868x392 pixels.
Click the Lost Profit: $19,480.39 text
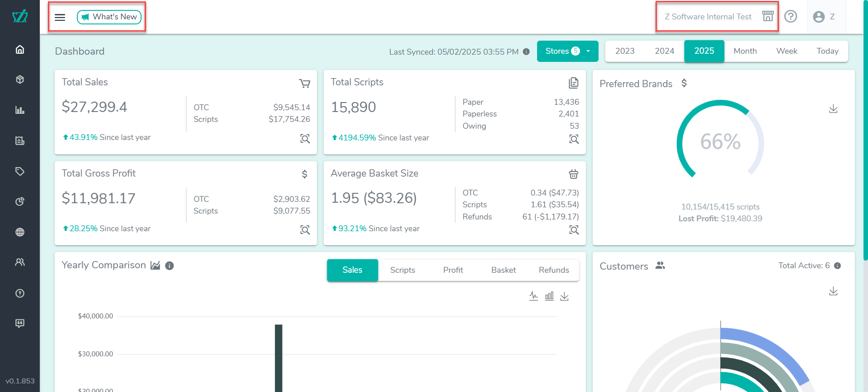coord(720,219)
